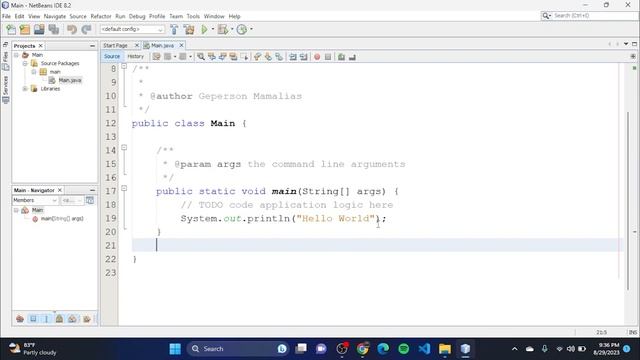Click the Clean and Build icon
Image resolution: width=640 pixels, height=360 pixels.
click(x=189, y=29)
